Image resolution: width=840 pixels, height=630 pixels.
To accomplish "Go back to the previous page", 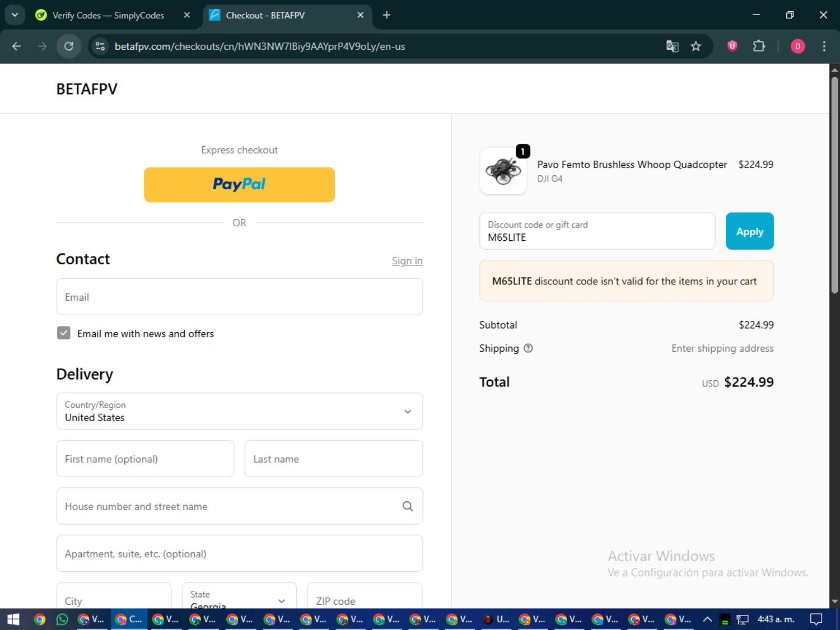I will (16, 46).
